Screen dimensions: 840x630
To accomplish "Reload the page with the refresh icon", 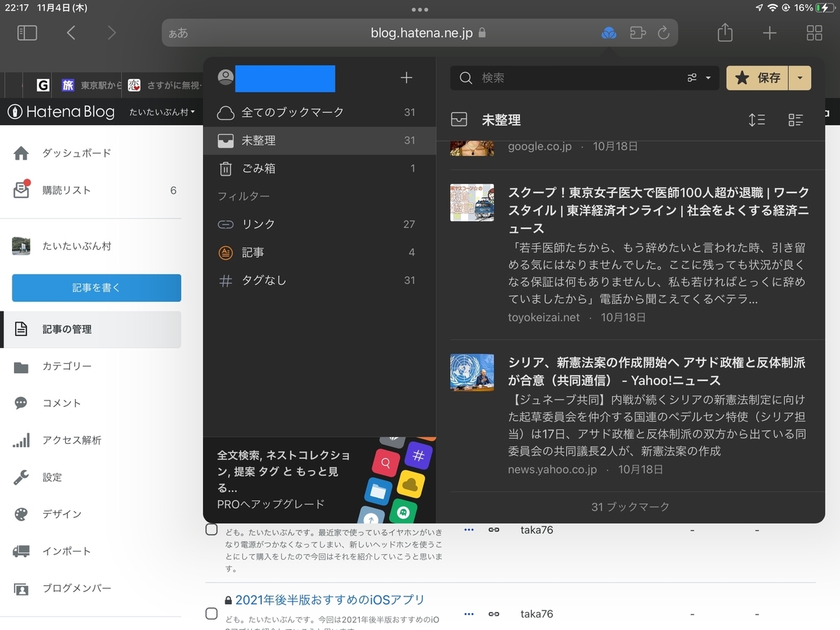I will point(664,33).
